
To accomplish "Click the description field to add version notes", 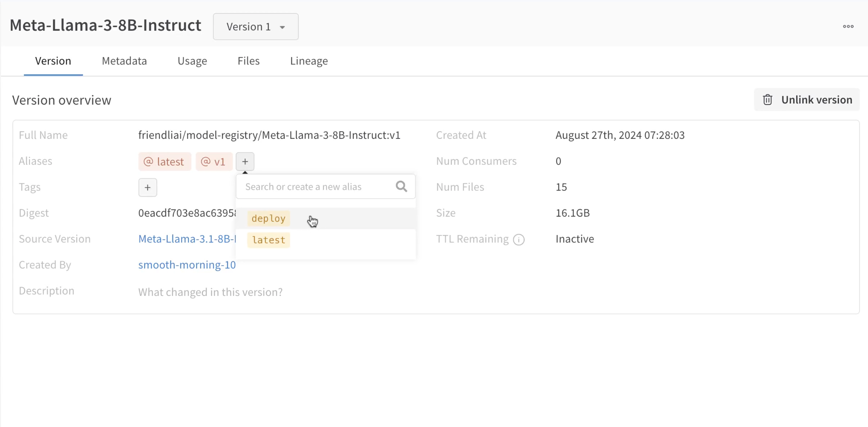I will coord(210,292).
